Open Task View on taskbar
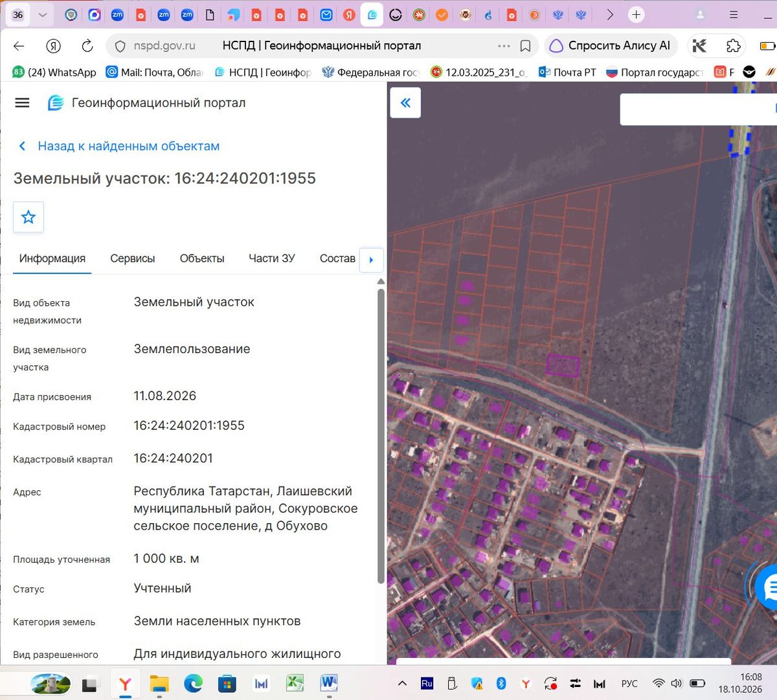This screenshot has height=700, width=777. [89, 683]
